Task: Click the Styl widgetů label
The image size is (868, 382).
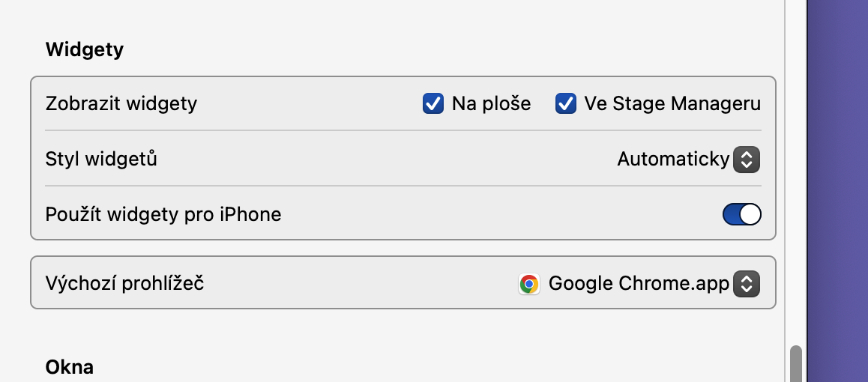Action: [101, 159]
